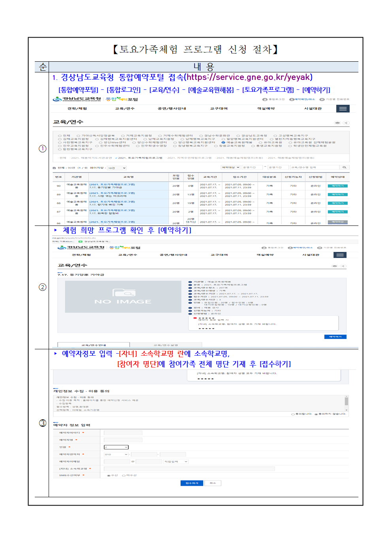This screenshot has width=392, height=555.
Task: Click 예약하기 button for row 89
Action: 338,195
